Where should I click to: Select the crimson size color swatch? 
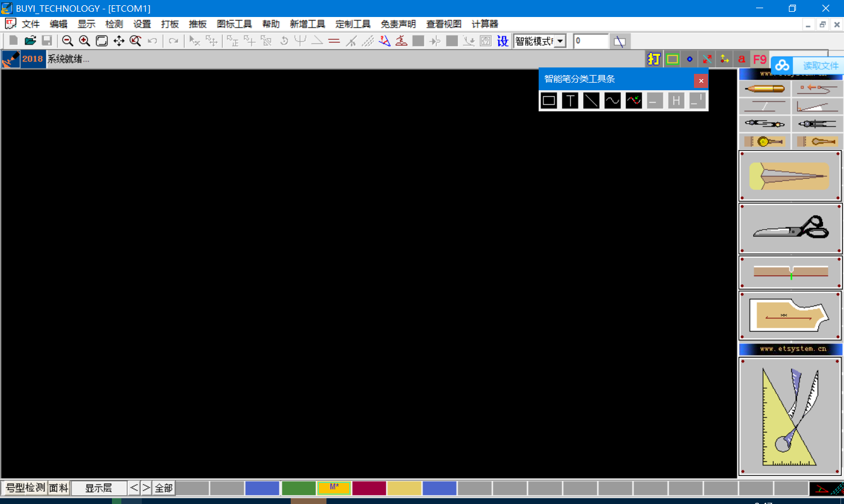[x=369, y=488]
